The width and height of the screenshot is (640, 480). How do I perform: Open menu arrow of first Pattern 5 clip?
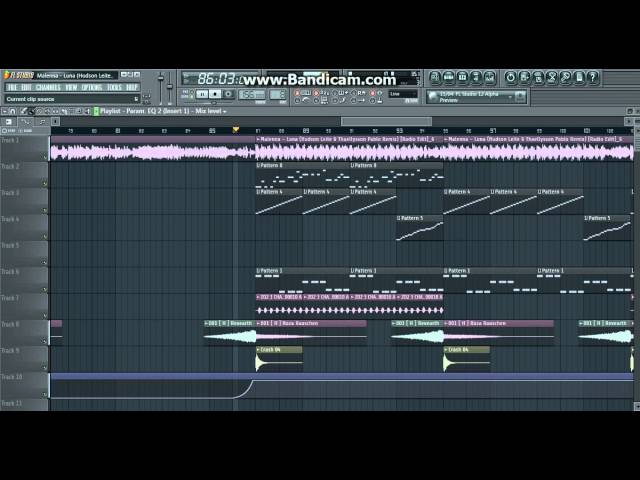point(398,218)
